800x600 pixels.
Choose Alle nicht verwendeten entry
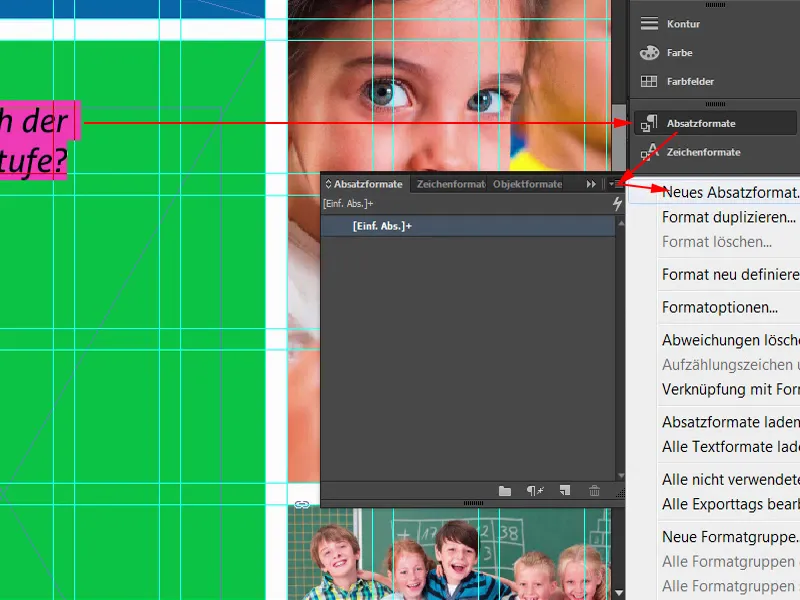click(x=730, y=480)
